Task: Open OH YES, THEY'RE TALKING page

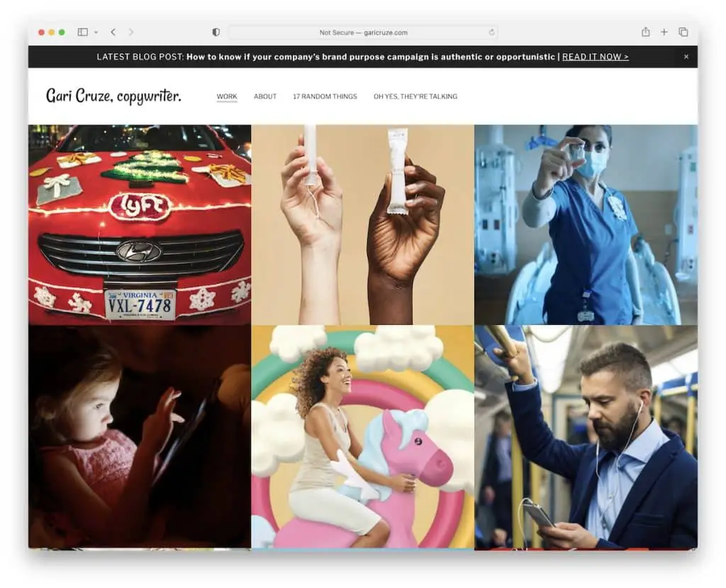Action: tap(415, 96)
